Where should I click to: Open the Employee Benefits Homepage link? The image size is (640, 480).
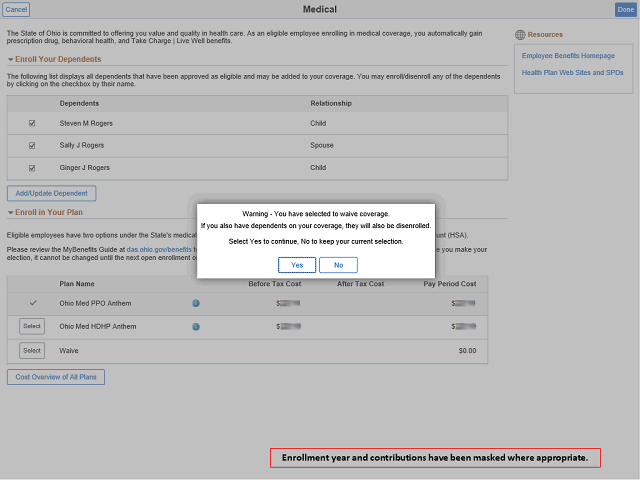pos(568,55)
